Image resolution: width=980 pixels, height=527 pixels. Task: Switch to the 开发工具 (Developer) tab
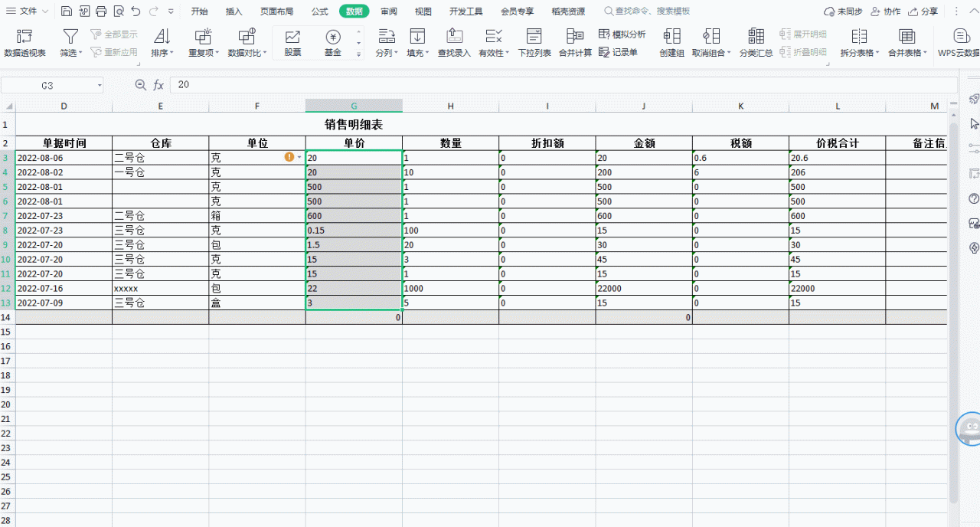coord(466,11)
